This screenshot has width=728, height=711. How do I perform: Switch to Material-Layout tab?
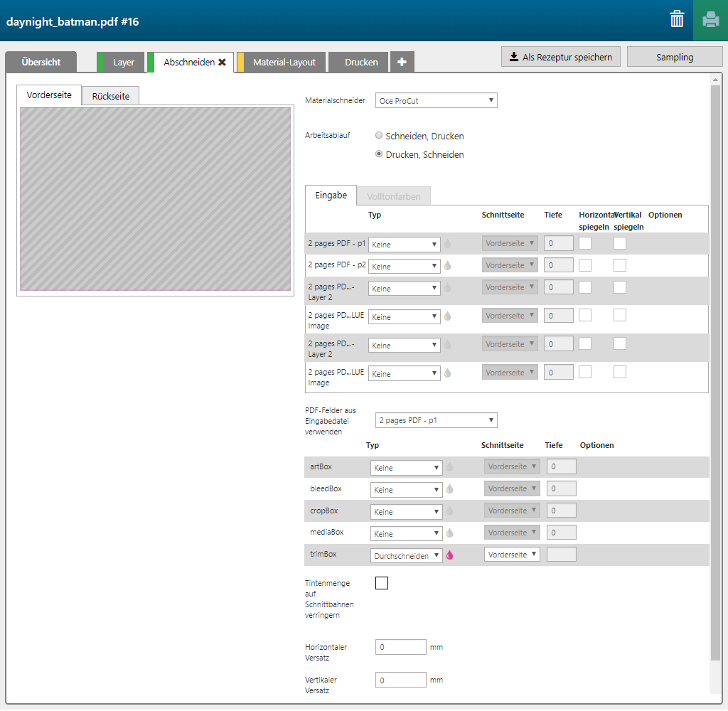(282, 62)
